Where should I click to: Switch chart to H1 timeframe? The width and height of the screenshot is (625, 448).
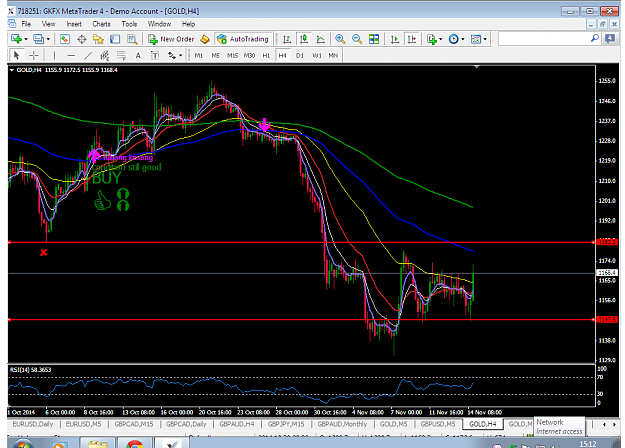coord(266,55)
